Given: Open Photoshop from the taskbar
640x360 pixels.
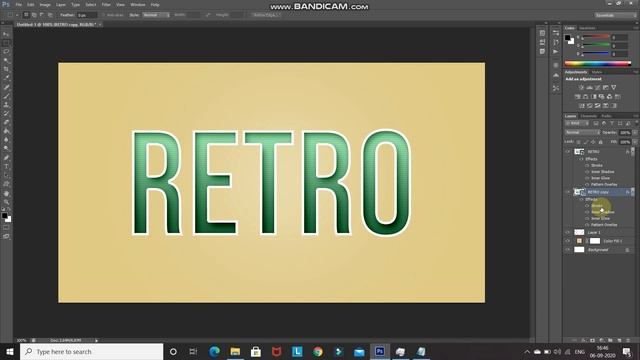Looking at the screenshot, I should 380,351.
